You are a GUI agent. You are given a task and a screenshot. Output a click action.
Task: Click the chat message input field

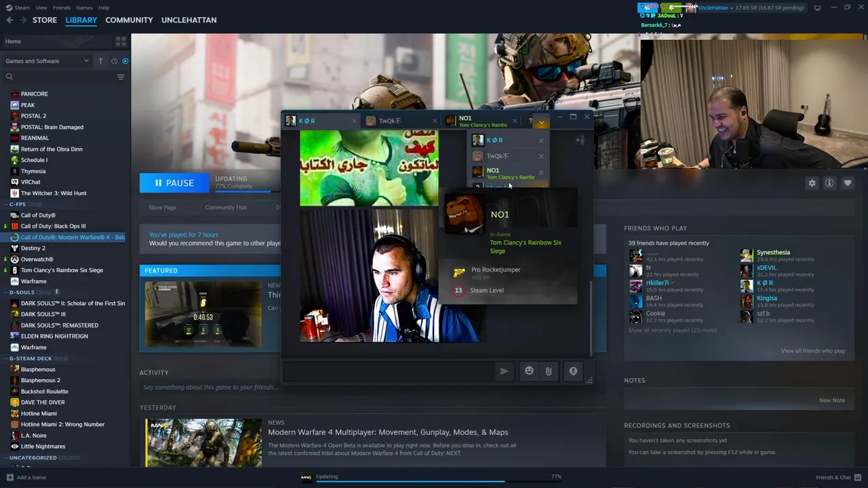pos(390,371)
